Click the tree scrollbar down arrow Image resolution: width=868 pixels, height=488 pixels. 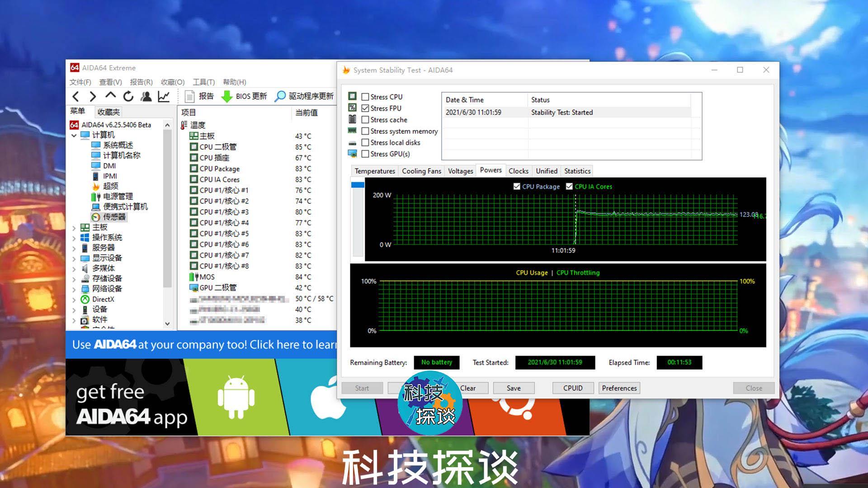(x=167, y=324)
